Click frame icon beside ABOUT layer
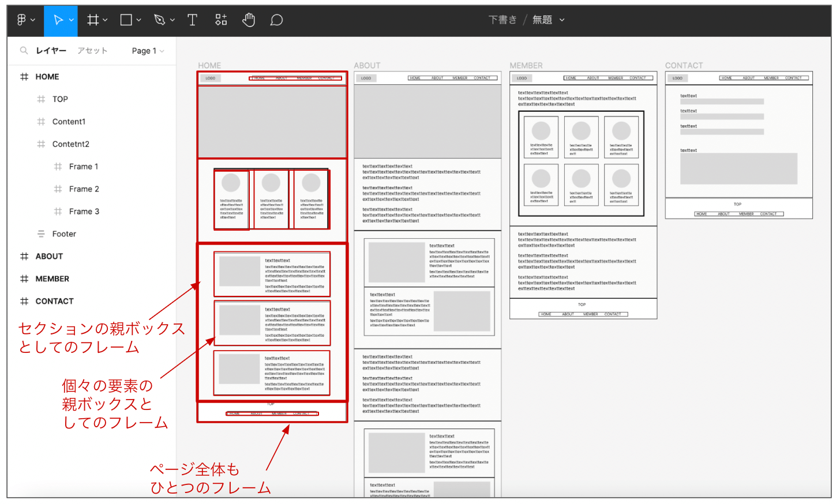This screenshot has width=840, height=504. pos(24,257)
